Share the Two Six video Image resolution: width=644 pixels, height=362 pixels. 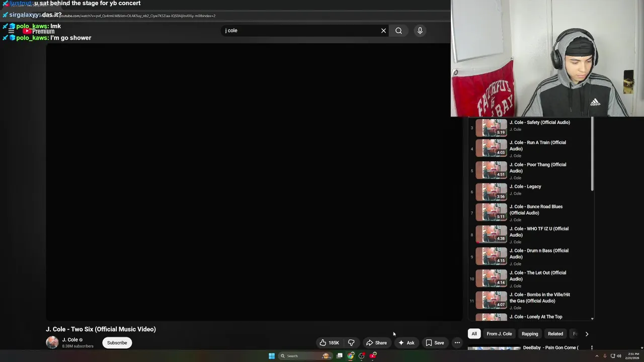376,343
